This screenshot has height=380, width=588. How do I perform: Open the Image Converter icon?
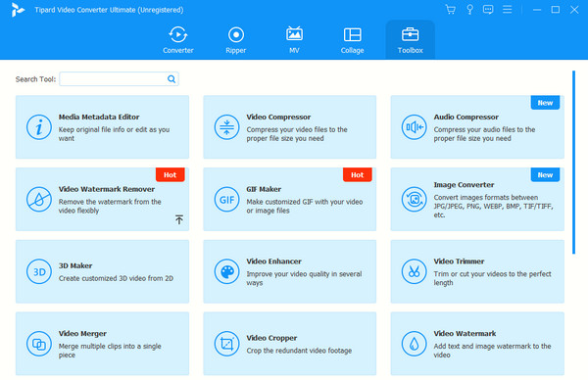point(414,200)
